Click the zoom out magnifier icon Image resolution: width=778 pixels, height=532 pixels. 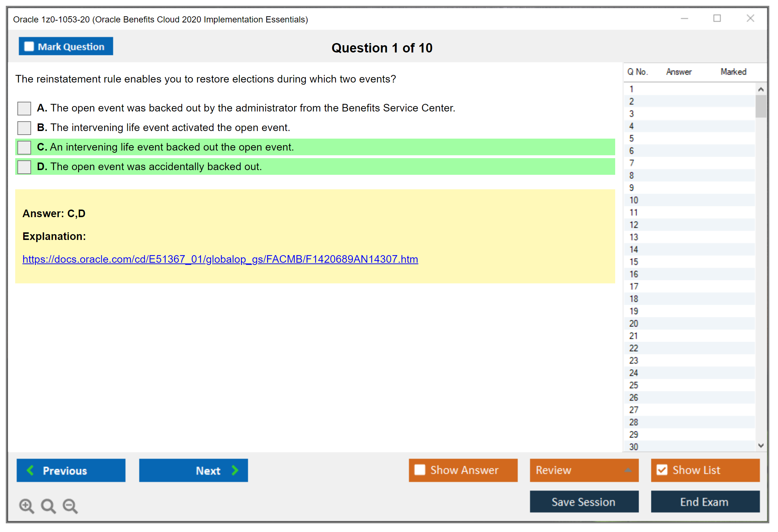70,506
